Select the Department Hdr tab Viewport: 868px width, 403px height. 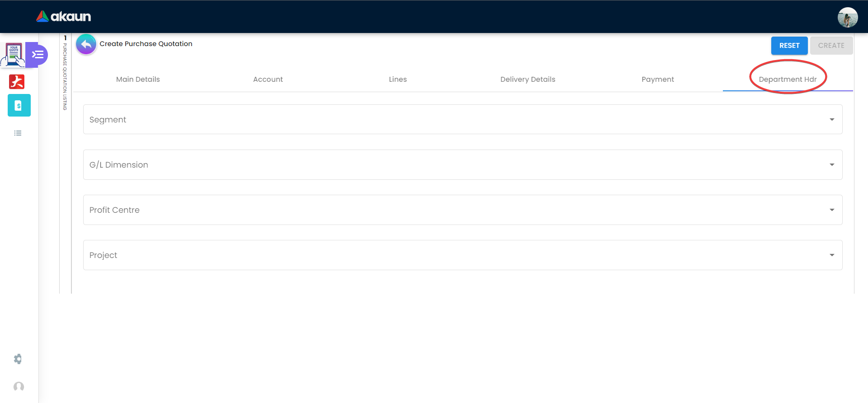coord(788,80)
